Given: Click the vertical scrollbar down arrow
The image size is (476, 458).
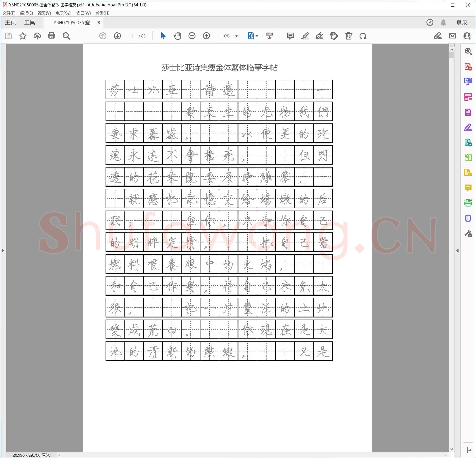Looking at the screenshot, I should coord(451,449).
